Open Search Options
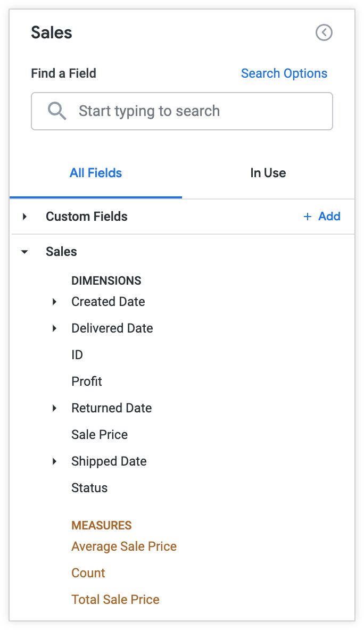 [x=284, y=73]
